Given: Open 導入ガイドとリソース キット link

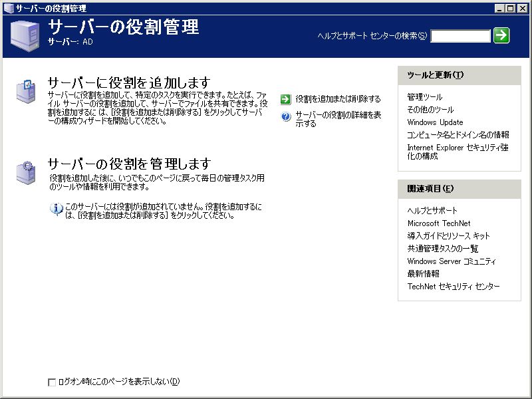Looking at the screenshot, I should point(448,236).
